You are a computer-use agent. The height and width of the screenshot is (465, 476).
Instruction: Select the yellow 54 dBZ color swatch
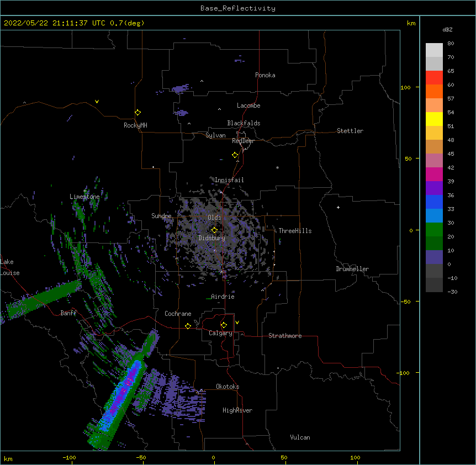click(434, 119)
